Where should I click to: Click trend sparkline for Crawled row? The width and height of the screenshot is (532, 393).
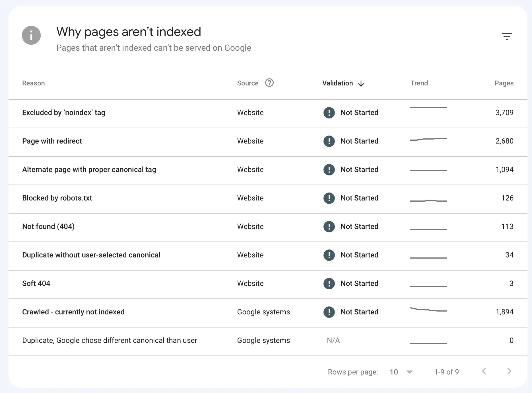coord(428,310)
